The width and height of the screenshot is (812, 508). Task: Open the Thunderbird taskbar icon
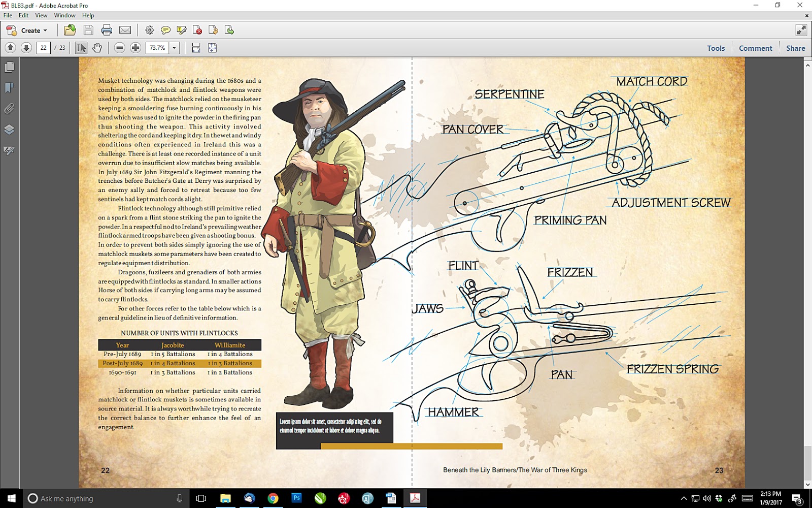[249, 498]
